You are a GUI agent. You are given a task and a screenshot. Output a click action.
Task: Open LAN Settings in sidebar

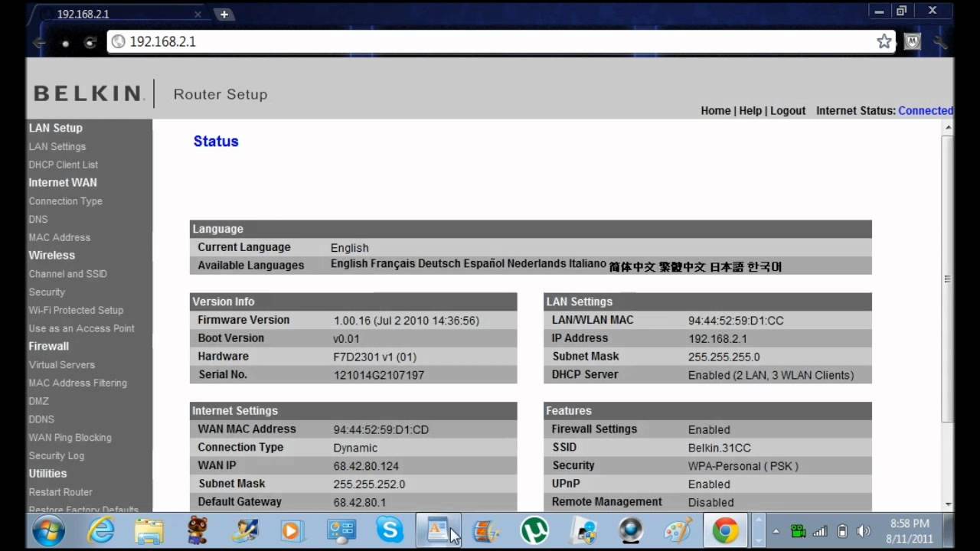pyautogui.click(x=57, y=146)
